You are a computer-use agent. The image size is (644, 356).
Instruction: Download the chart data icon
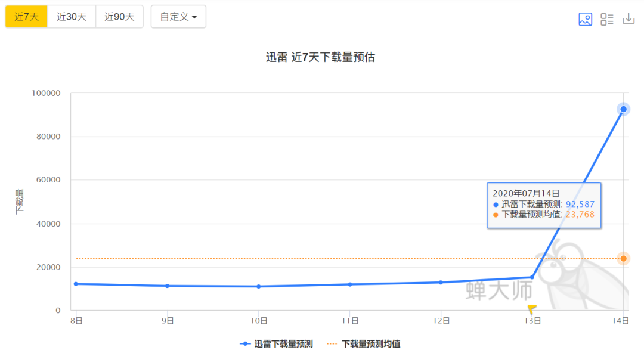[x=628, y=19]
